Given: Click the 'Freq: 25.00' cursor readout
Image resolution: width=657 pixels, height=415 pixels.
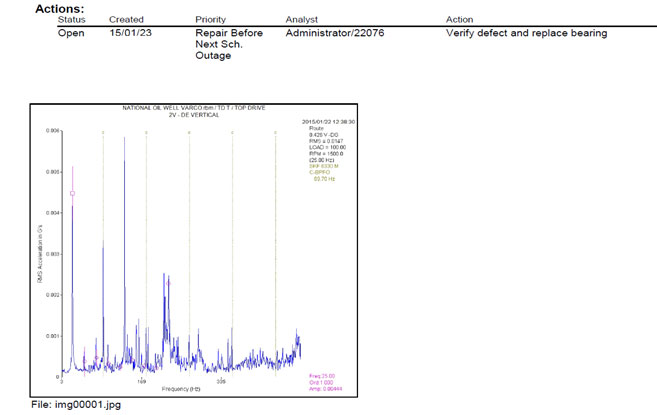Looking at the screenshot, I should [x=322, y=376].
